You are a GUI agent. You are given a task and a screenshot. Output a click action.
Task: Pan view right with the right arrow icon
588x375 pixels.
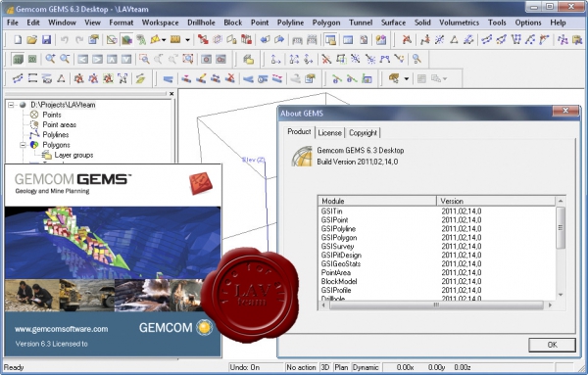tap(97, 59)
